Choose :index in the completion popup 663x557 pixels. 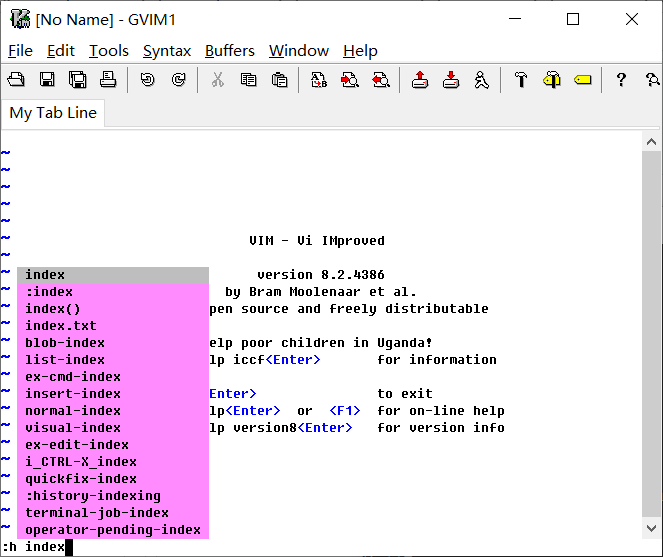coord(113,292)
